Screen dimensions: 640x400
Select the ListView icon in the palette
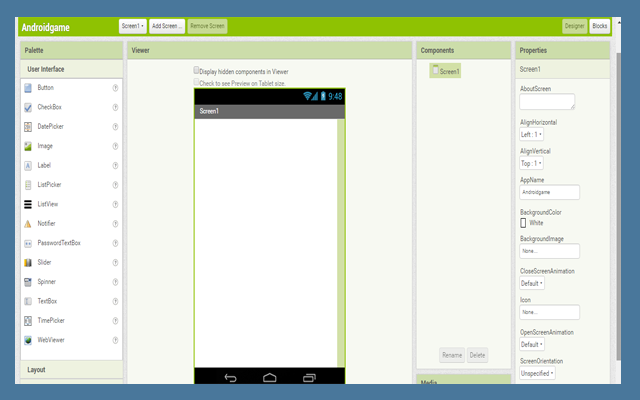click(28, 204)
